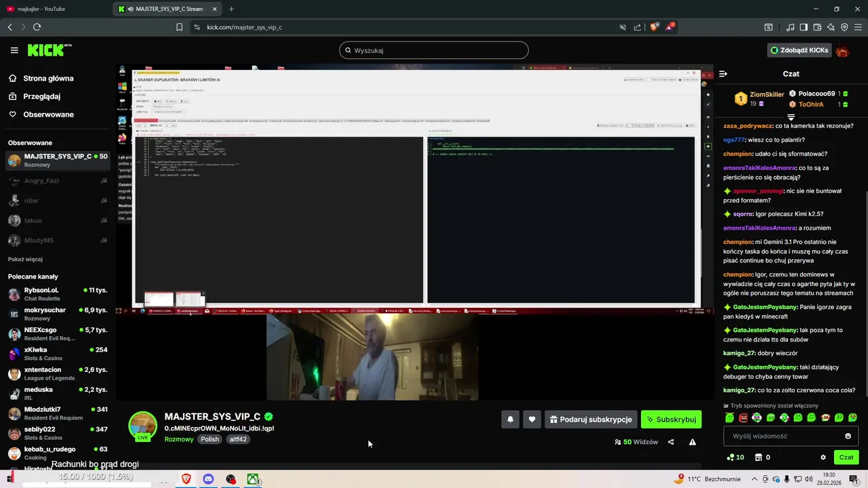Open NEEXcsgo recommended channel
Screen dimensions: 868x488
58,333
